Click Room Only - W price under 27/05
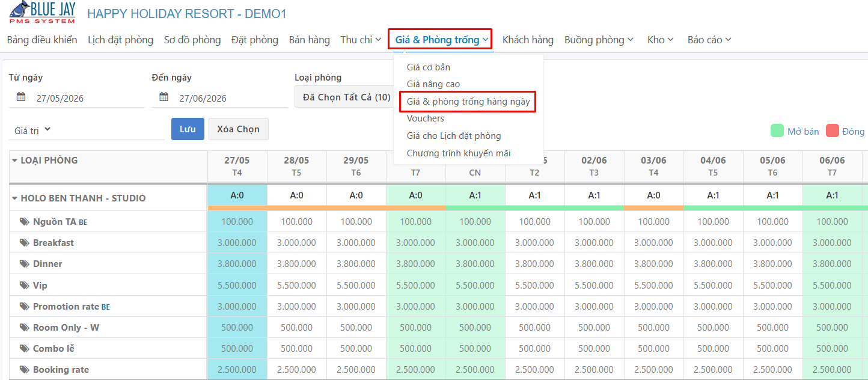The height and width of the screenshot is (380, 868). 237,328
